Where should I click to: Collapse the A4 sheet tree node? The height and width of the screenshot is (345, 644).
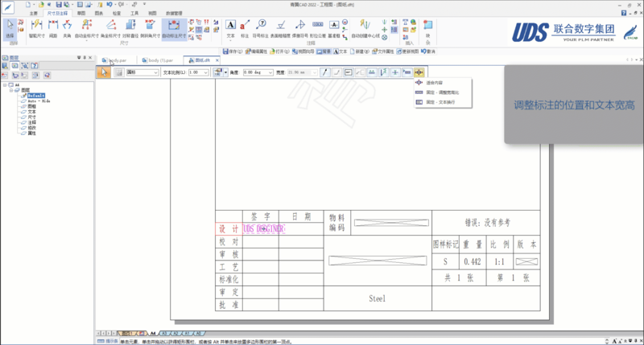point(6,84)
